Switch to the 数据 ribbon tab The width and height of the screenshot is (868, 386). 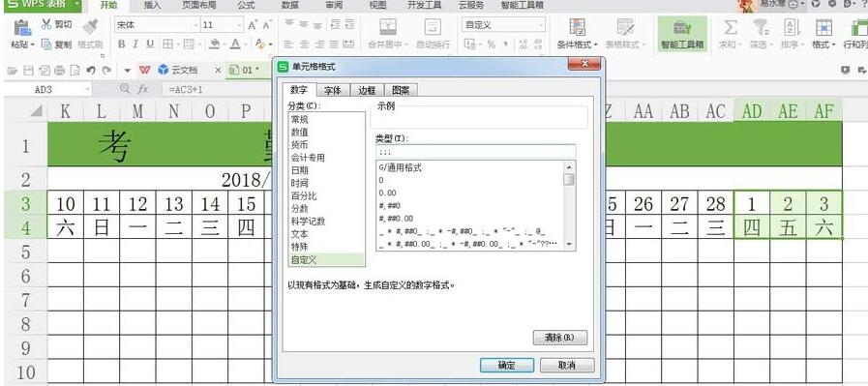click(290, 5)
